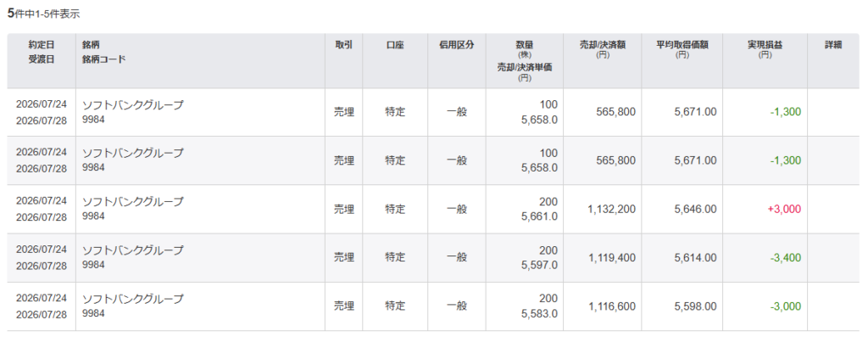868x337 pixels.
Task: Click the 5,598.00 average acquisition price
Action: (x=695, y=306)
